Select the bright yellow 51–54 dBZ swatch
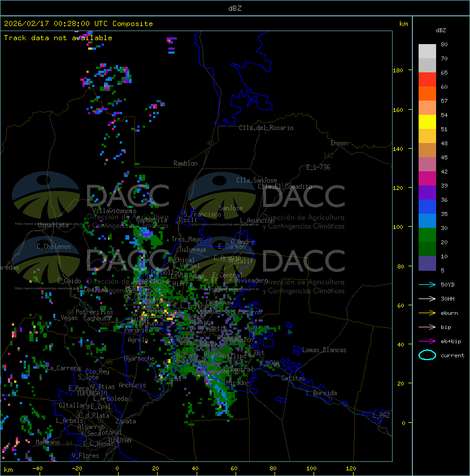 click(427, 122)
